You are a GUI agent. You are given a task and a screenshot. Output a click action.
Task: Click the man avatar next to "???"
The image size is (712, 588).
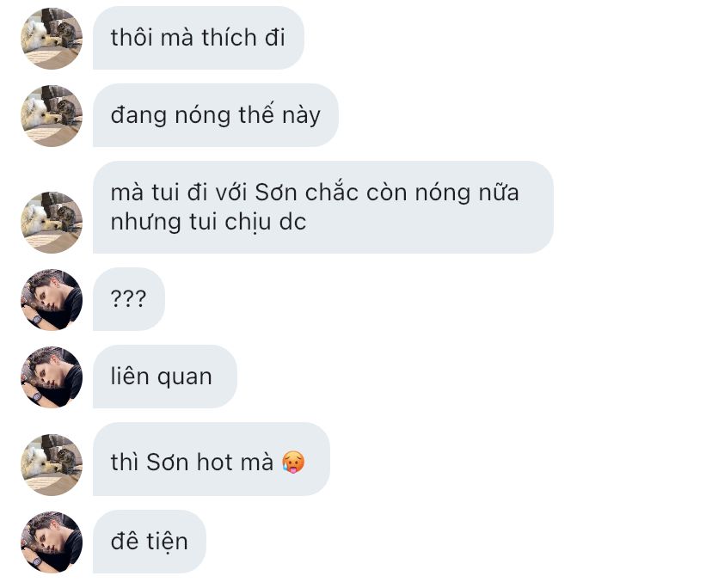click(x=52, y=300)
